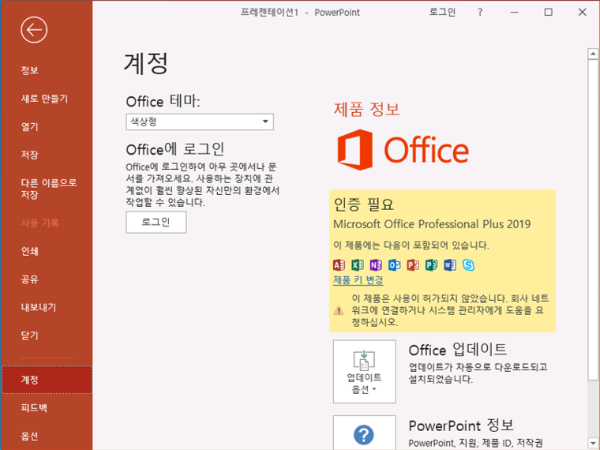This screenshot has width=600, height=450.
Task: Click the scrollbar down arrow
Action: 593,443
